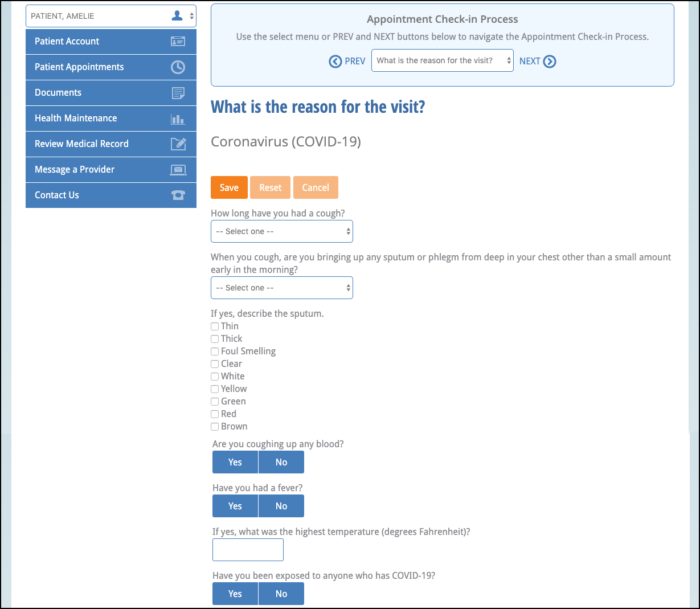Click NEXT to advance check-in
Viewport: 700px width, 609px height.
pos(537,62)
